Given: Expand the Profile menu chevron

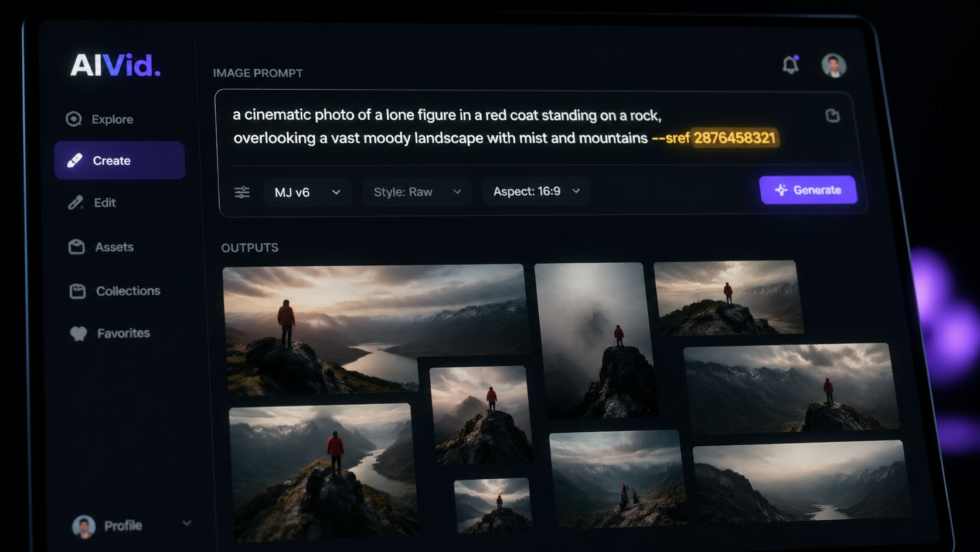Looking at the screenshot, I should [186, 523].
